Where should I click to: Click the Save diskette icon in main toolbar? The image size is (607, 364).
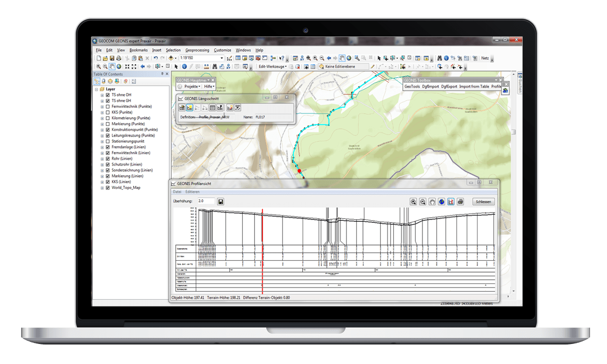pos(112,58)
